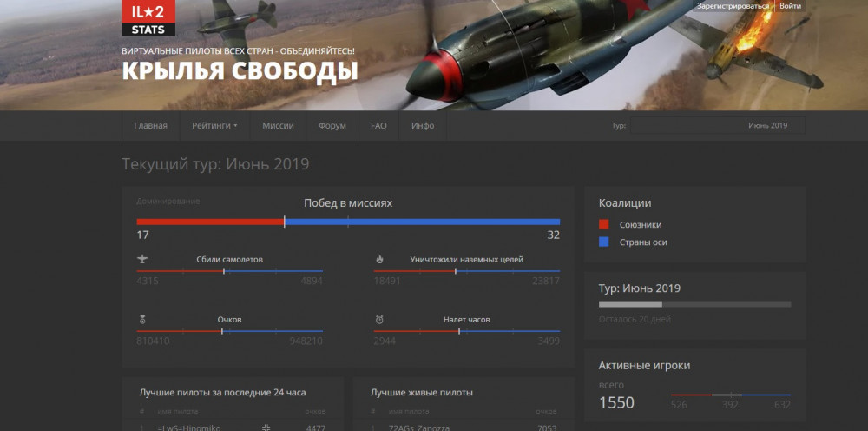Go to the Форум section
The width and height of the screenshot is (868, 431).
332,126
